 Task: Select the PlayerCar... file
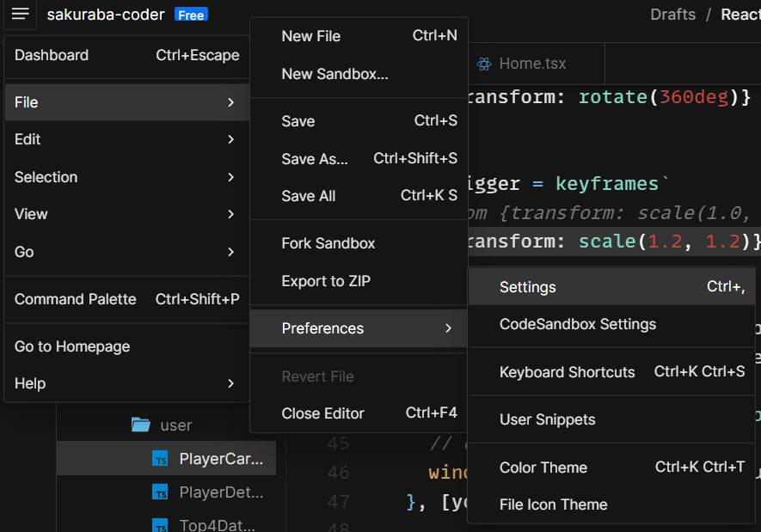coord(167,458)
